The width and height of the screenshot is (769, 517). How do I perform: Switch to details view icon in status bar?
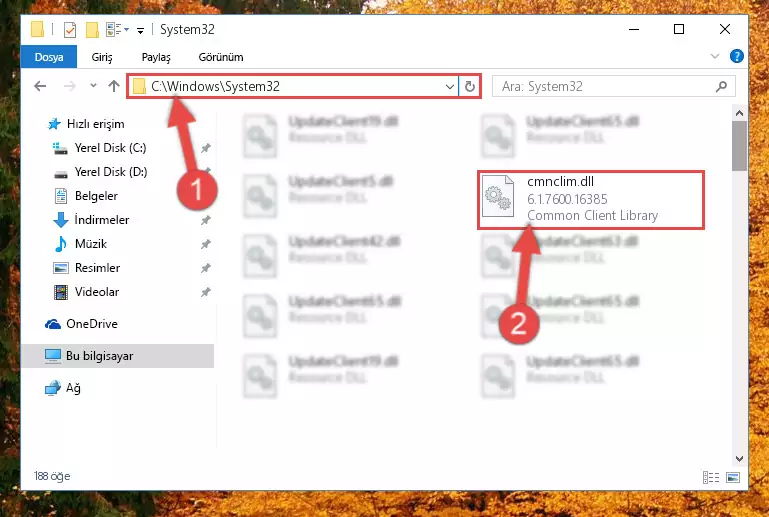711,477
